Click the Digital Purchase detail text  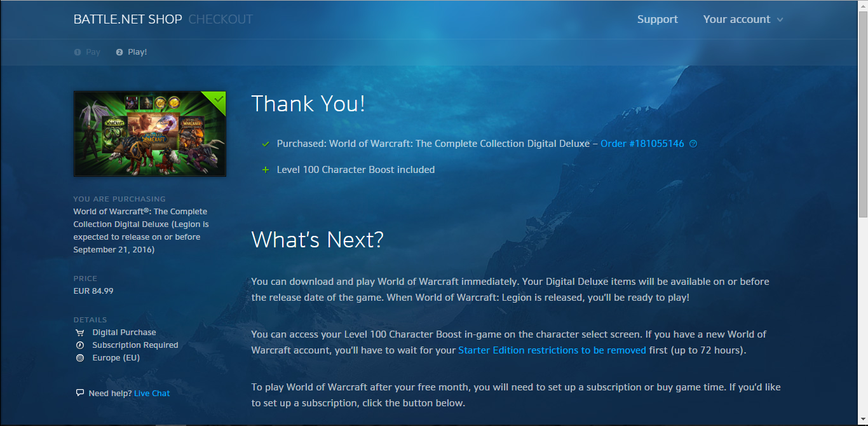124,333
